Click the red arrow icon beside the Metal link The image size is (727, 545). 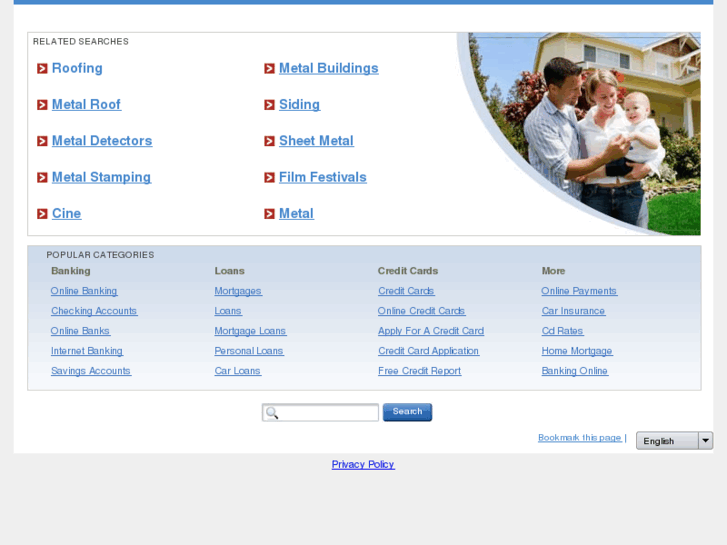[269, 214]
